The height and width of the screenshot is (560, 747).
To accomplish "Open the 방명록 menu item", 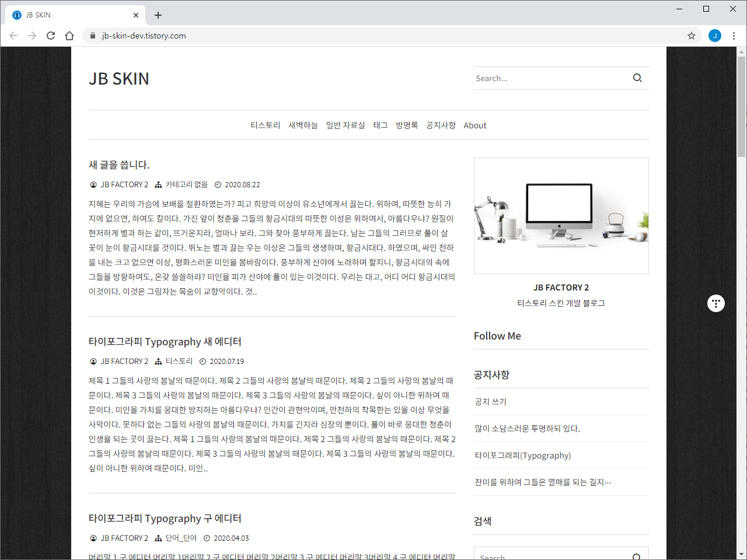I will click(407, 125).
